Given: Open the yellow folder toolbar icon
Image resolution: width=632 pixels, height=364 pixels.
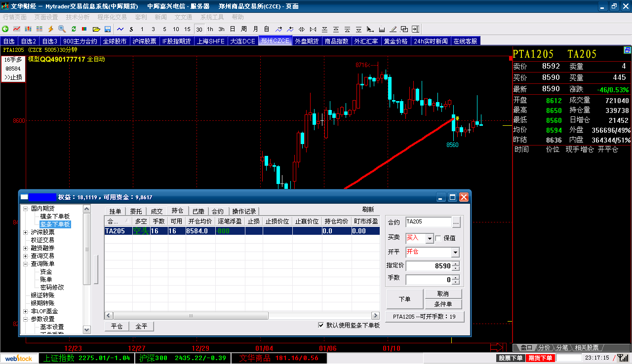Looking at the screenshot, I should (x=96, y=29).
